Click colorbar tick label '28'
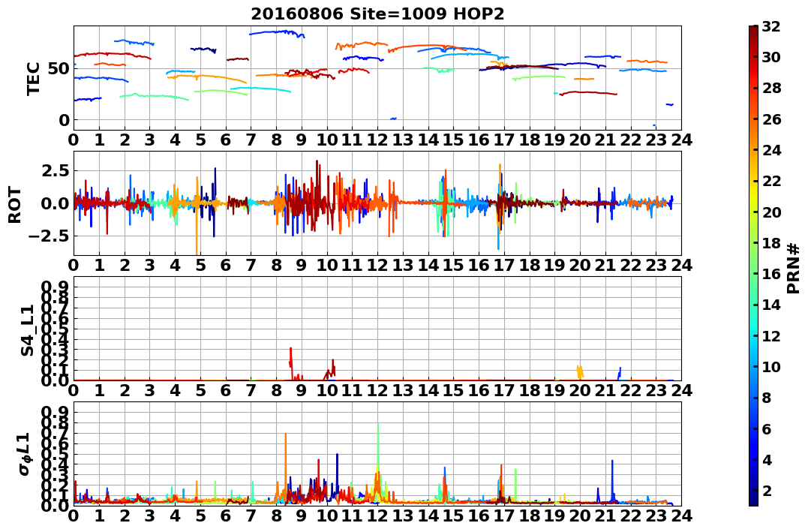This screenshot has width=808, height=532. 771,88
